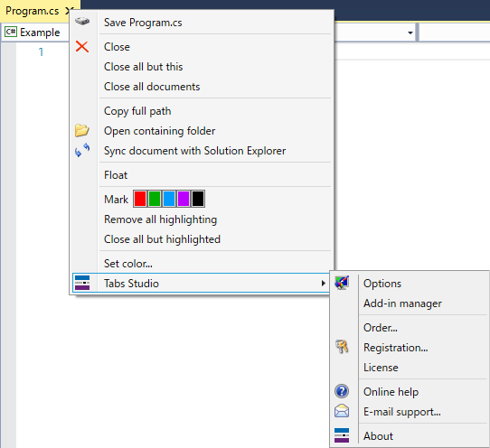Switch to the Program.cs tab
Viewport: 490px width, 448px height.
click(33, 11)
